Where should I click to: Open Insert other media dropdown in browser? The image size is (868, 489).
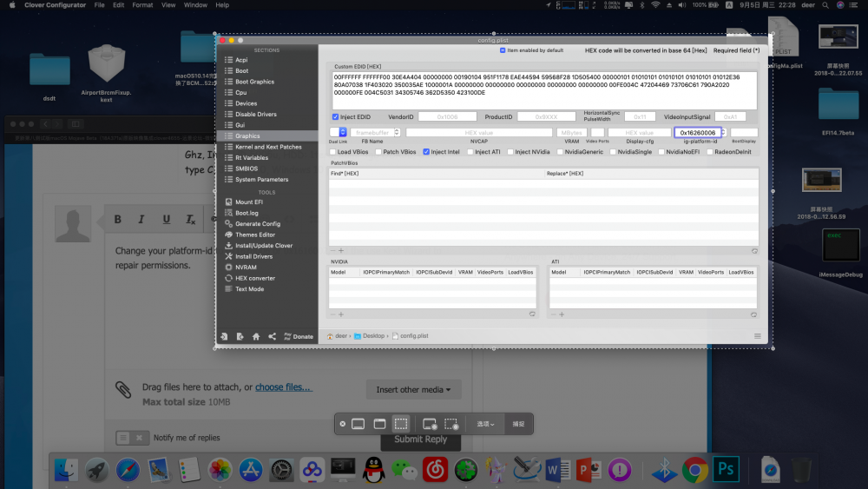[x=413, y=390]
